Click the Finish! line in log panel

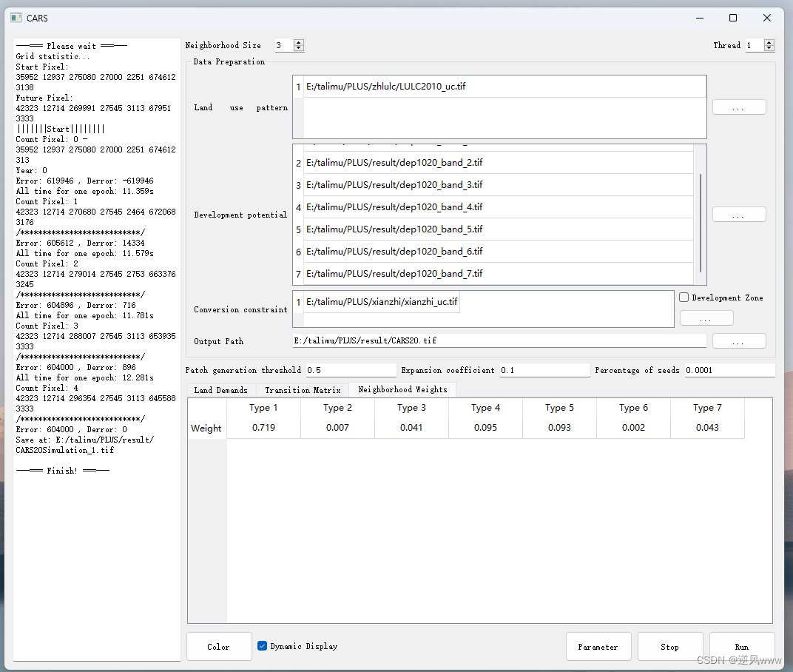click(63, 471)
